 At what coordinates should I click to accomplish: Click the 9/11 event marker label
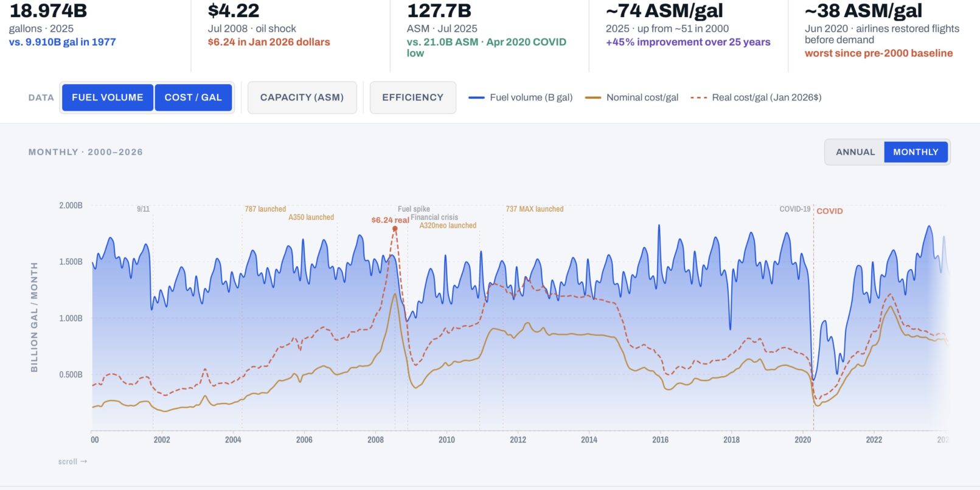(x=143, y=209)
